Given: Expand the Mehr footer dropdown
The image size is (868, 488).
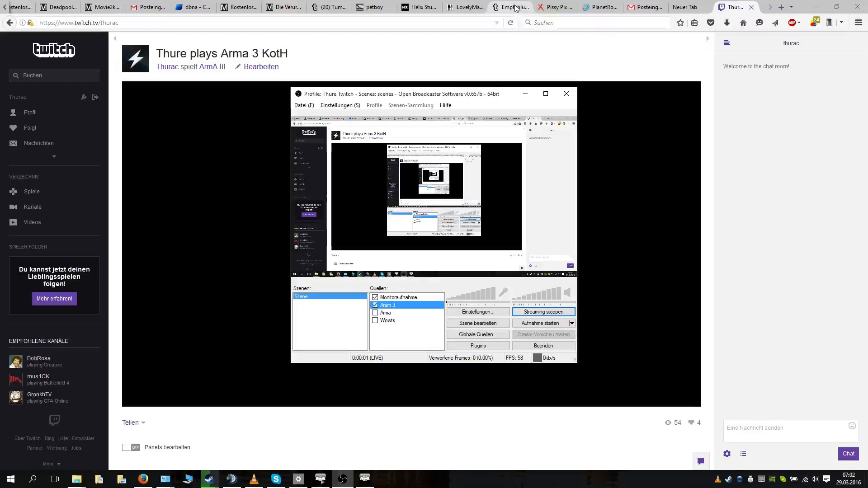Looking at the screenshot, I should tap(52, 464).
